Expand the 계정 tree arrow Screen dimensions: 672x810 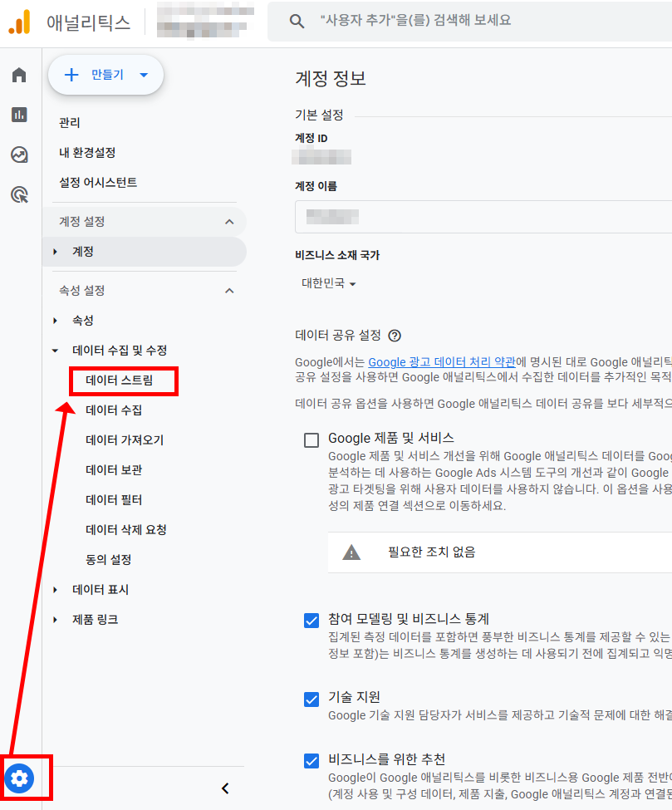pyautogui.click(x=56, y=252)
